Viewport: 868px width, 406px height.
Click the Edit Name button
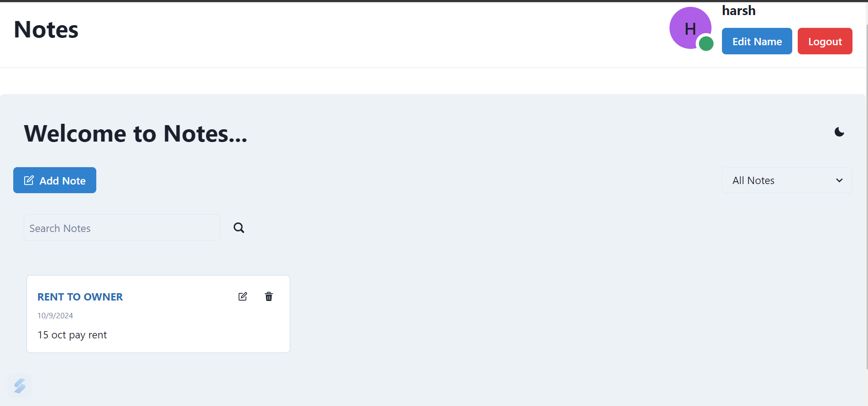[x=757, y=42]
